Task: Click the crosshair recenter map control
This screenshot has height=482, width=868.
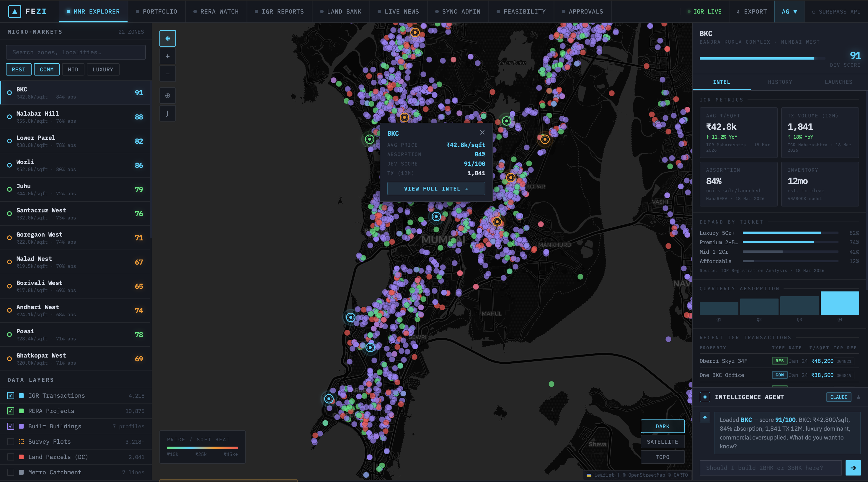Action: pyautogui.click(x=167, y=96)
